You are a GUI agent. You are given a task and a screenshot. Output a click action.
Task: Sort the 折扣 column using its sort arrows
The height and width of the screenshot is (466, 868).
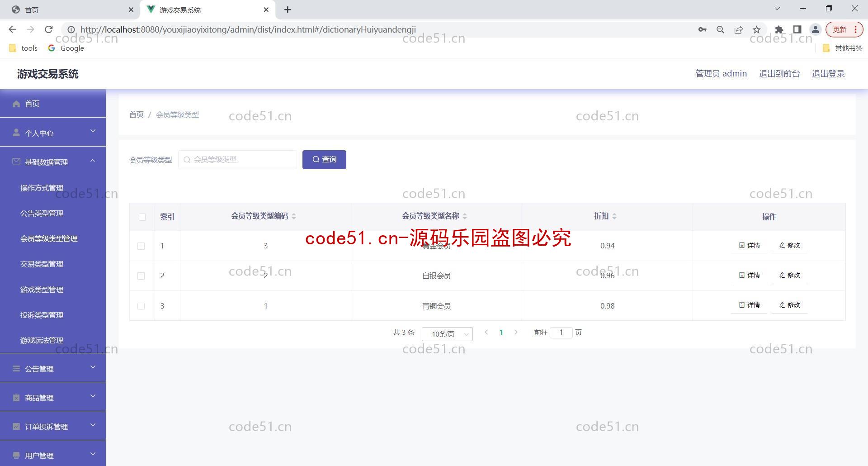614,216
